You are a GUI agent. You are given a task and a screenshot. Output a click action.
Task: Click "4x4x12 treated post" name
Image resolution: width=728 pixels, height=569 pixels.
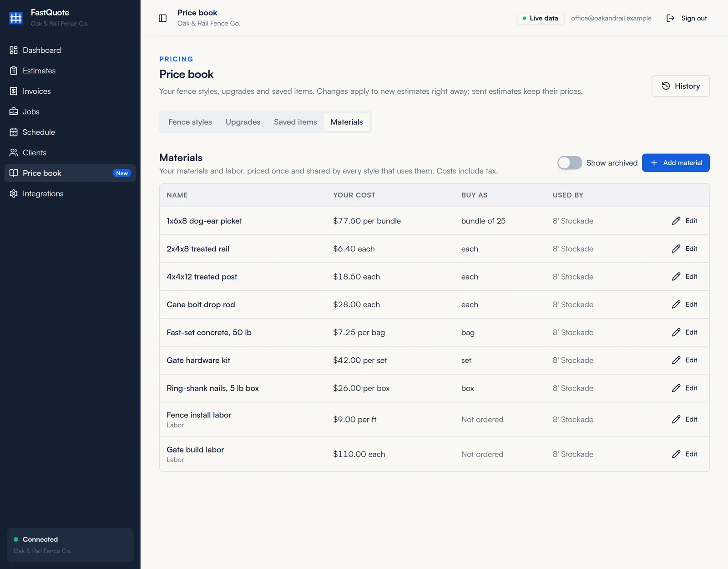click(202, 277)
